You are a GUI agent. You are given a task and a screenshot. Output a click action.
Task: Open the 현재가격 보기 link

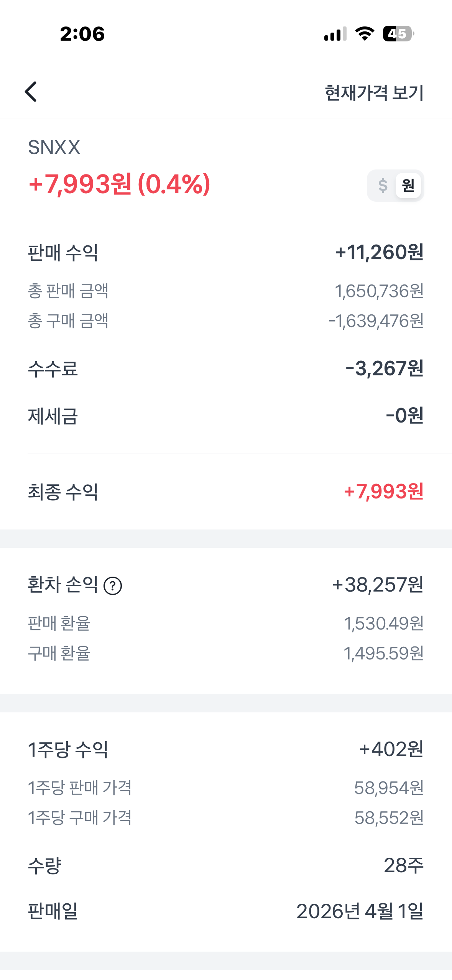pos(374,93)
